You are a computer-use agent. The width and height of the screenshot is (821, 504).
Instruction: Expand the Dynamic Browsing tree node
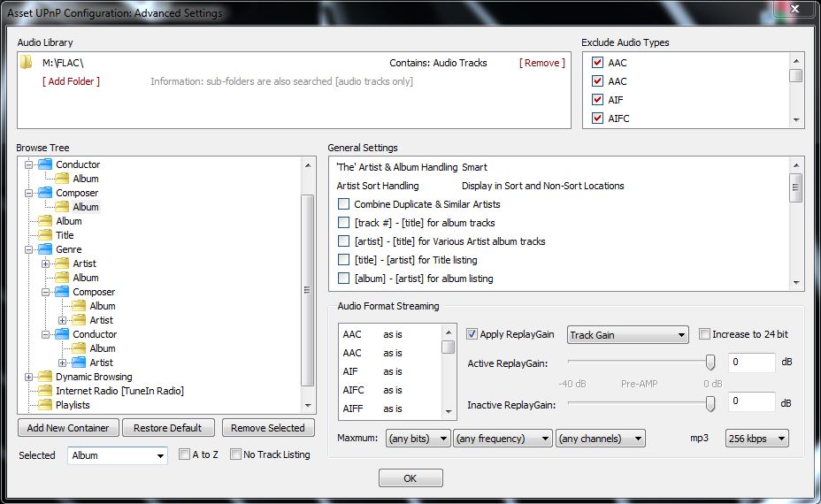pos(29,377)
